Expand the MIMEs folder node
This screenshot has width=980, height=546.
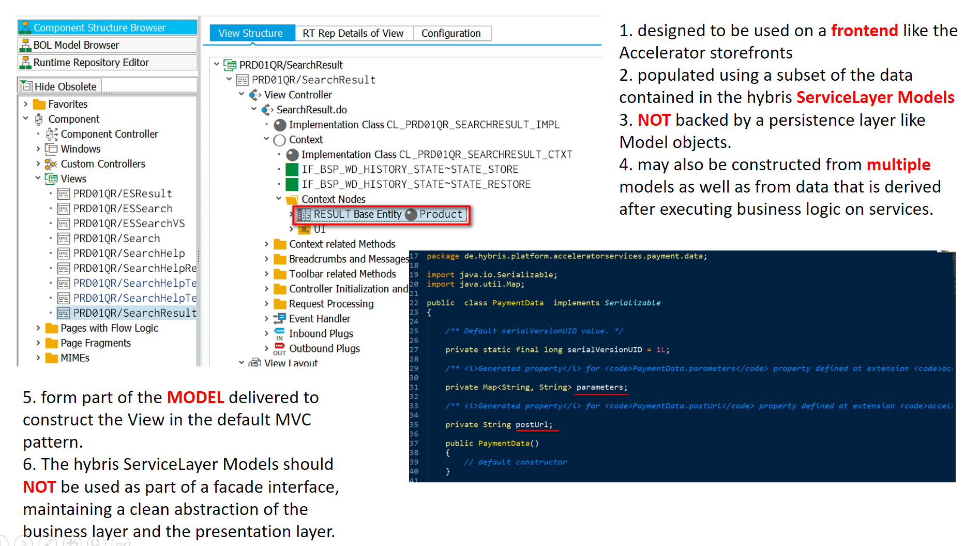38,358
